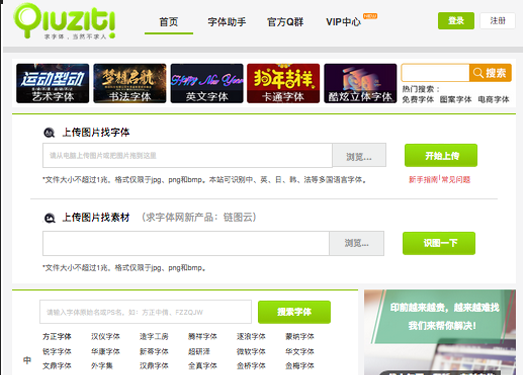Focus the font name search field
Screen dimensions: 523x375
pos(145,312)
